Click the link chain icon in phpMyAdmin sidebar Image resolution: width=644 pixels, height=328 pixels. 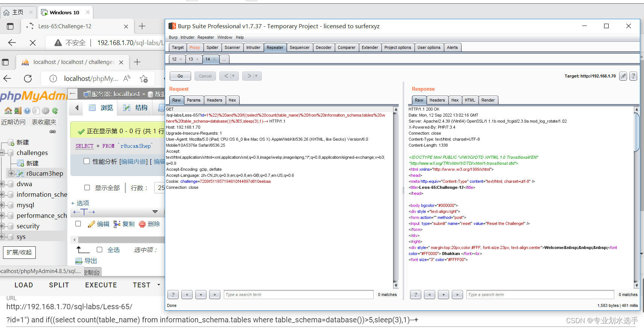(53, 132)
